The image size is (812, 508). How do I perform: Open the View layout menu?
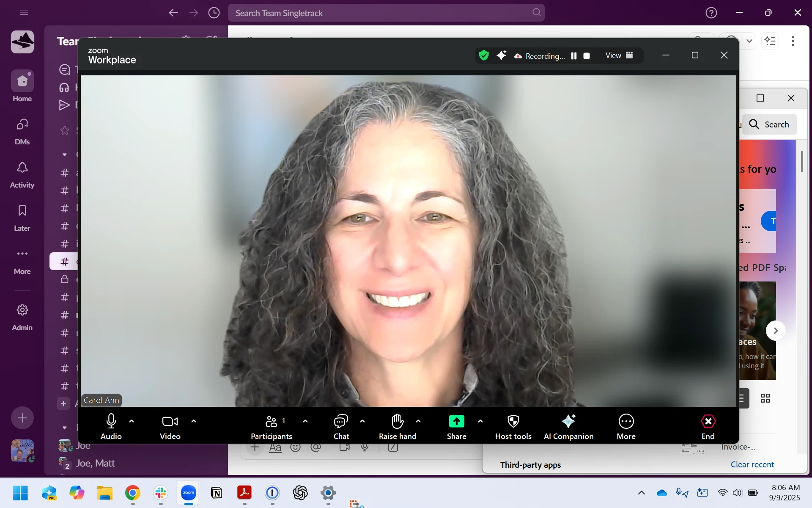point(619,55)
